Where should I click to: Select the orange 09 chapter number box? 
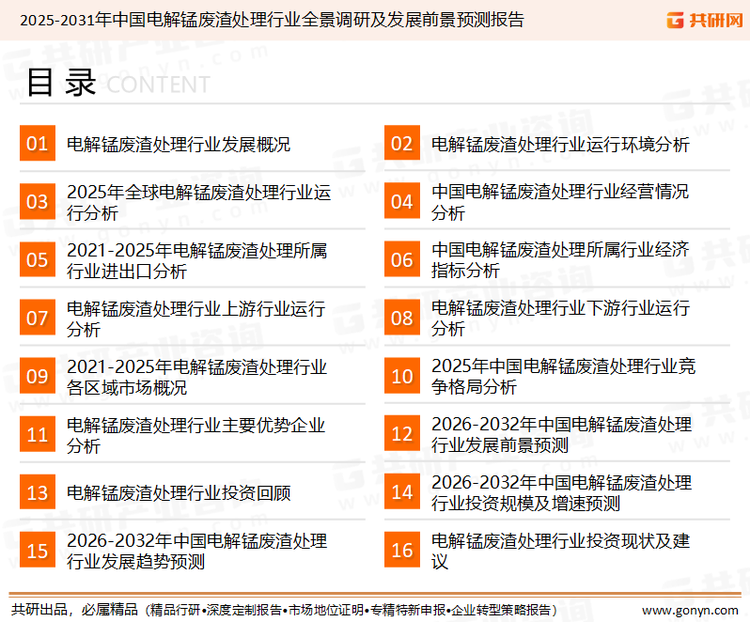(37, 376)
